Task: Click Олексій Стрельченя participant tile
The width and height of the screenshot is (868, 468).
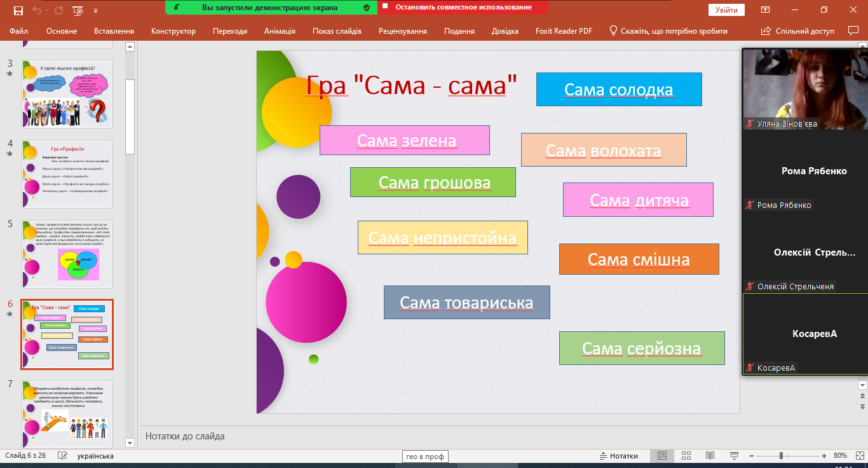Action: tap(805, 252)
